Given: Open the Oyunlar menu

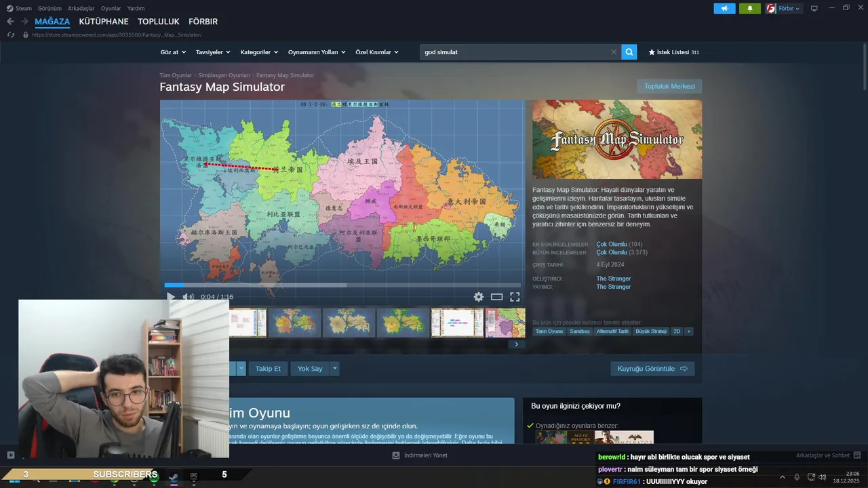Looking at the screenshot, I should [x=111, y=8].
